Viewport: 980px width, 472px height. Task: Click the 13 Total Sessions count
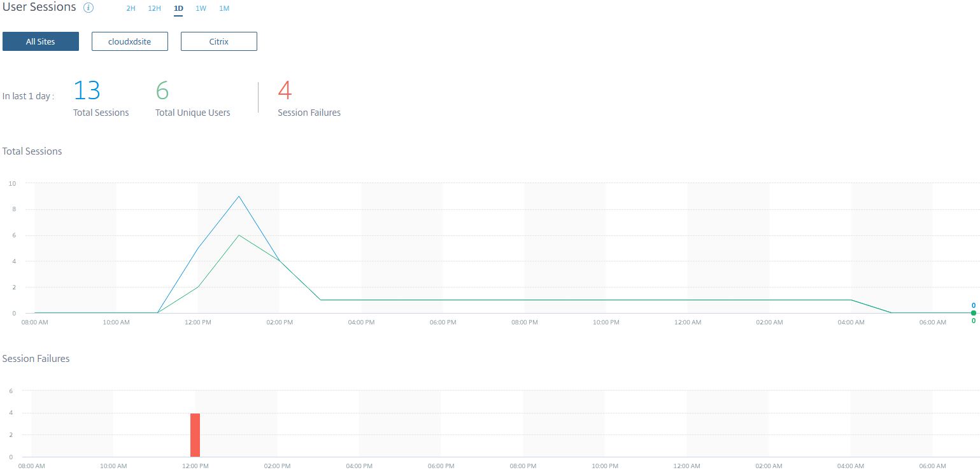coord(87,91)
